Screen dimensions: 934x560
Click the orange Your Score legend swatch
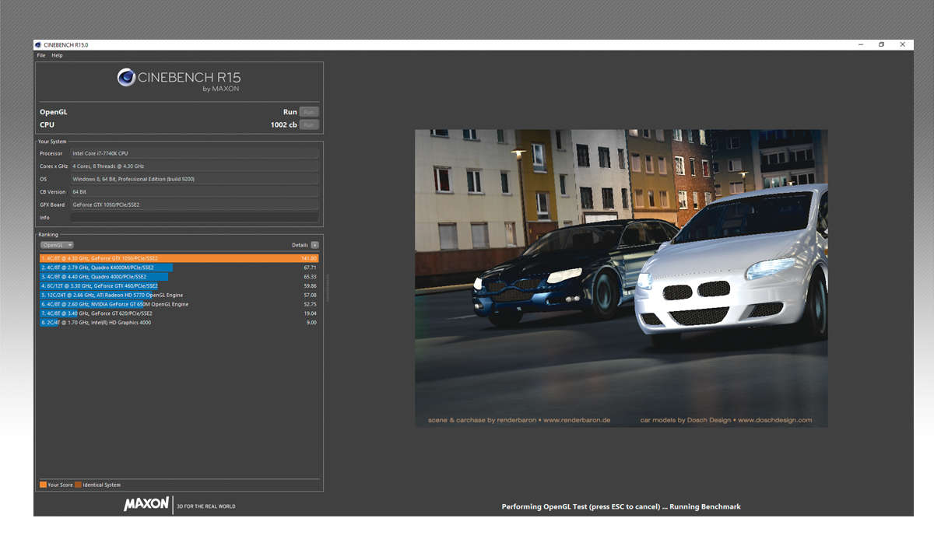(x=43, y=485)
